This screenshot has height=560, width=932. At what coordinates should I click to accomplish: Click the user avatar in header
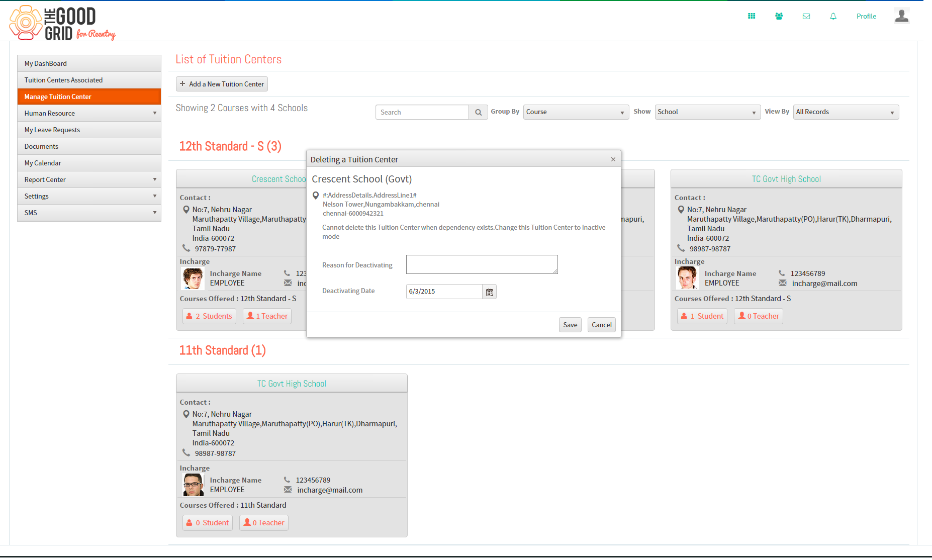click(x=902, y=16)
